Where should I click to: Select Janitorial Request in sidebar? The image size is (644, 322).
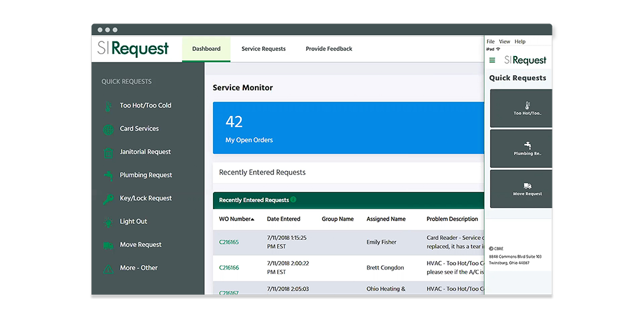coord(145,152)
